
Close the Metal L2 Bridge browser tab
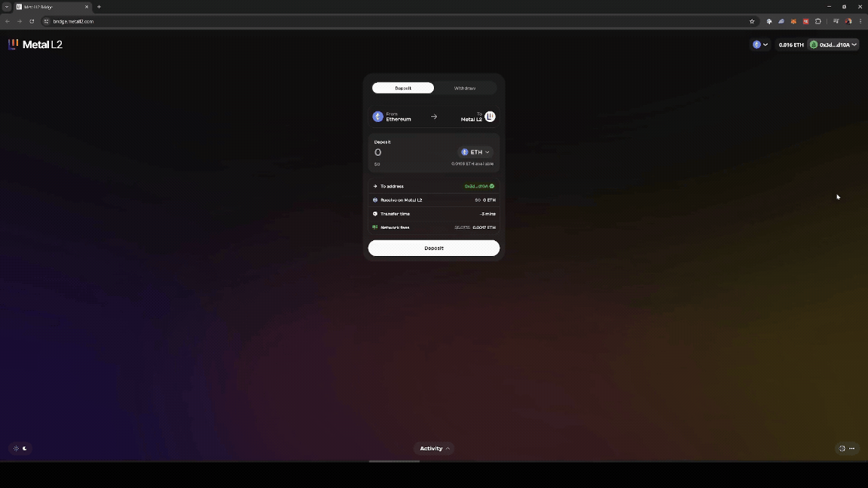tap(87, 8)
